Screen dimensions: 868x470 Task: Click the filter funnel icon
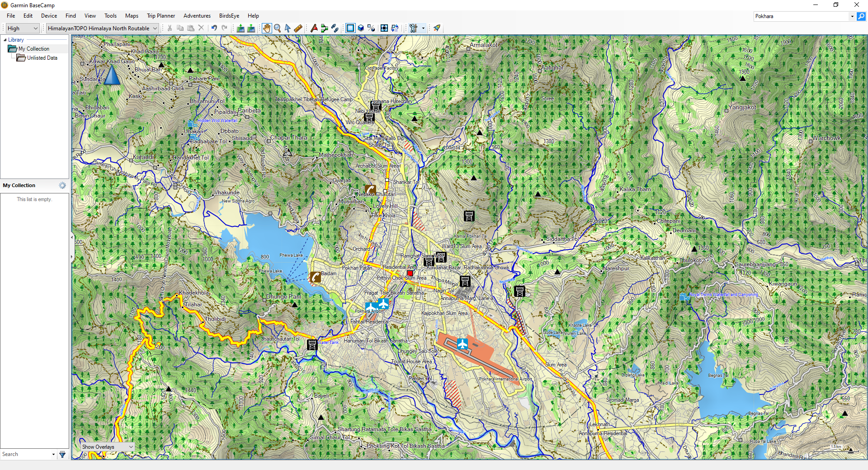[x=62, y=454]
